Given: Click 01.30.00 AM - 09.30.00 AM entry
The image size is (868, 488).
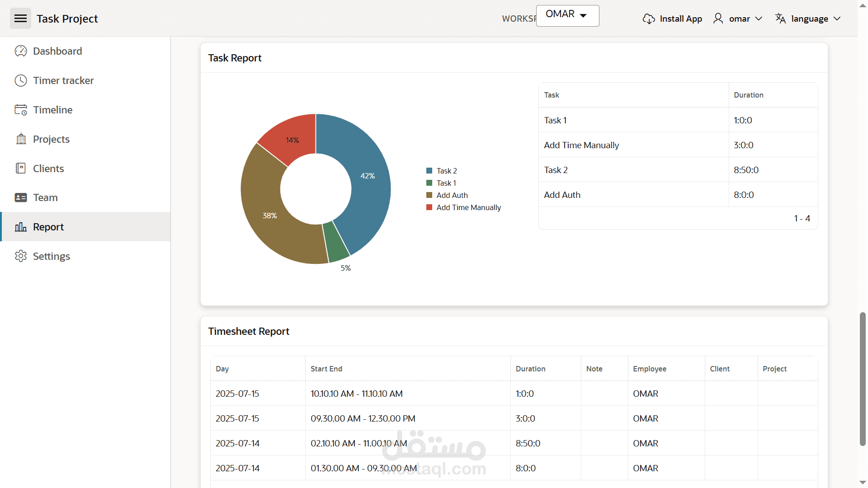Looking at the screenshot, I should tap(363, 468).
